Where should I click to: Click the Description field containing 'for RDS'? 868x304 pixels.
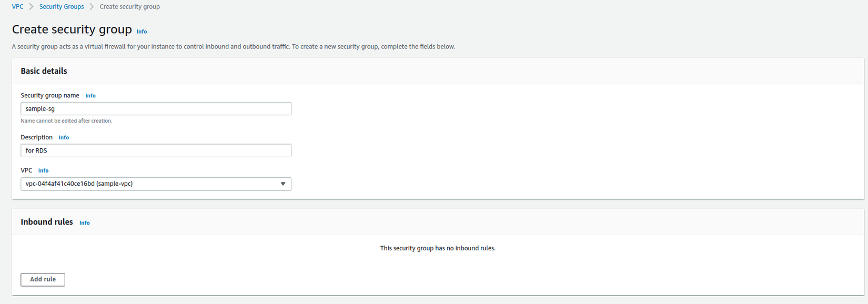coord(156,151)
